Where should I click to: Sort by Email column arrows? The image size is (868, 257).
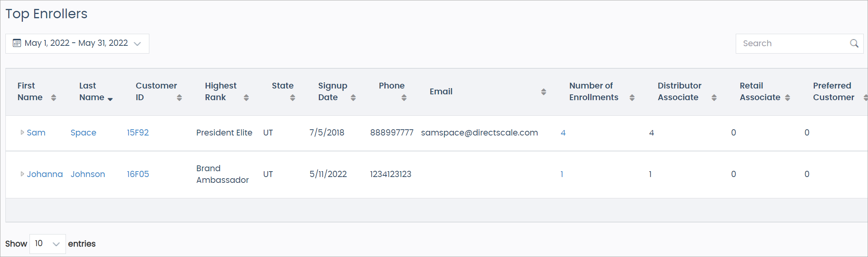pyautogui.click(x=544, y=92)
